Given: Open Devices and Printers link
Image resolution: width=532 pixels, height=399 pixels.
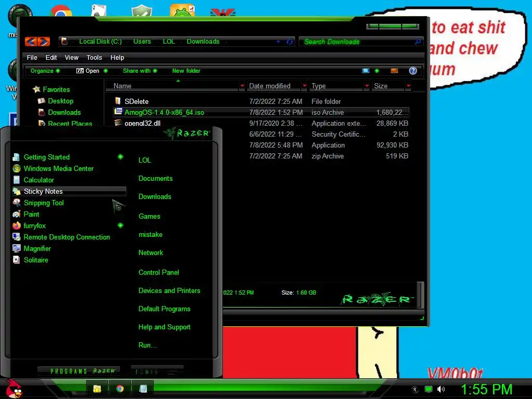Looking at the screenshot, I should click(x=169, y=290).
